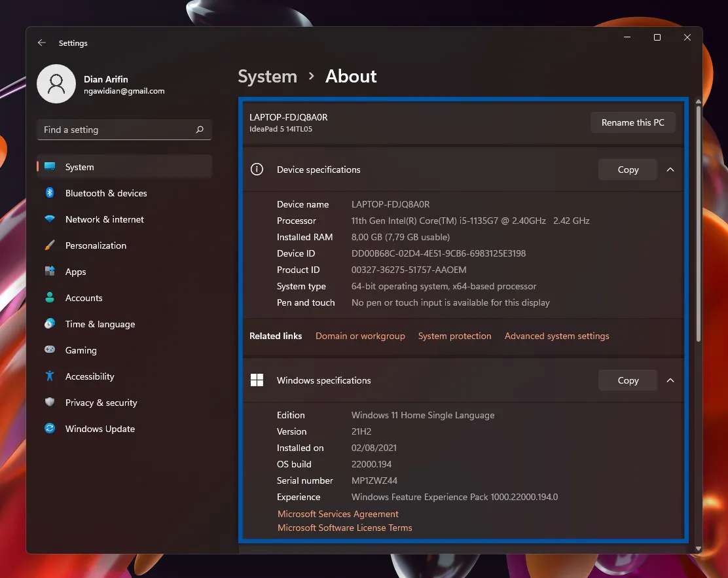
Task: Click the Apps icon in the sidebar
Action: pyautogui.click(x=50, y=272)
